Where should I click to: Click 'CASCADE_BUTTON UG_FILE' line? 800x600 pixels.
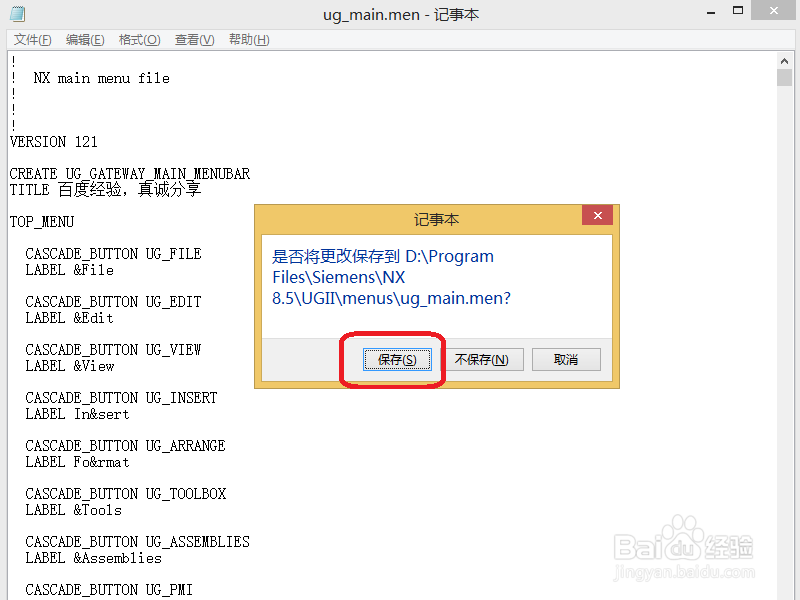pyautogui.click(x=113, y=254)
